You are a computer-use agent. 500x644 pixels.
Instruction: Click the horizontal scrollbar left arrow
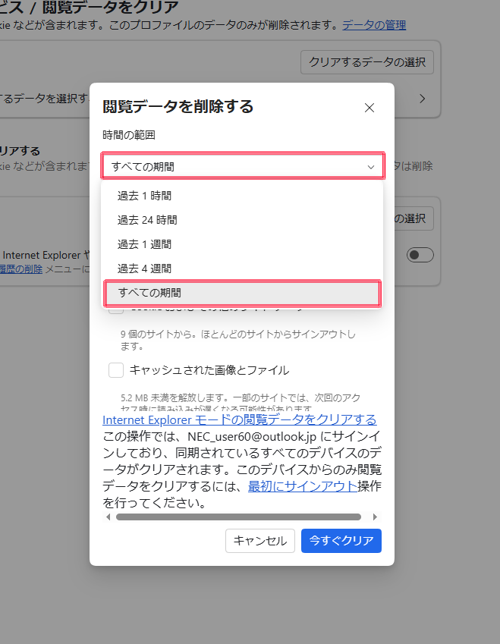point(108,517)
